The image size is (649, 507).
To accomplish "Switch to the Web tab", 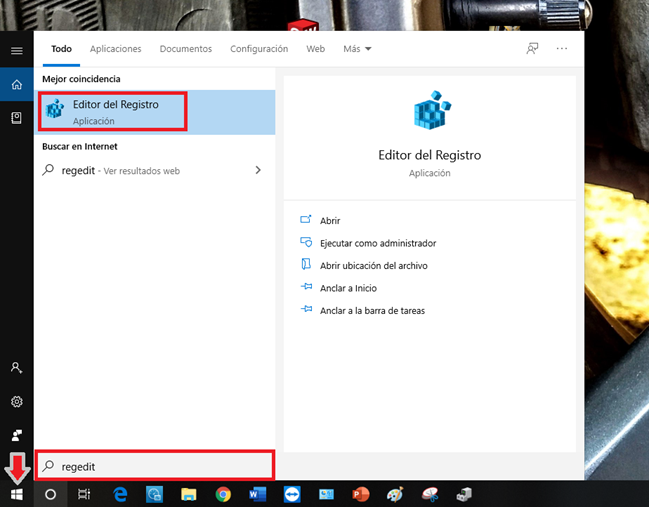I will pos(315,49).
